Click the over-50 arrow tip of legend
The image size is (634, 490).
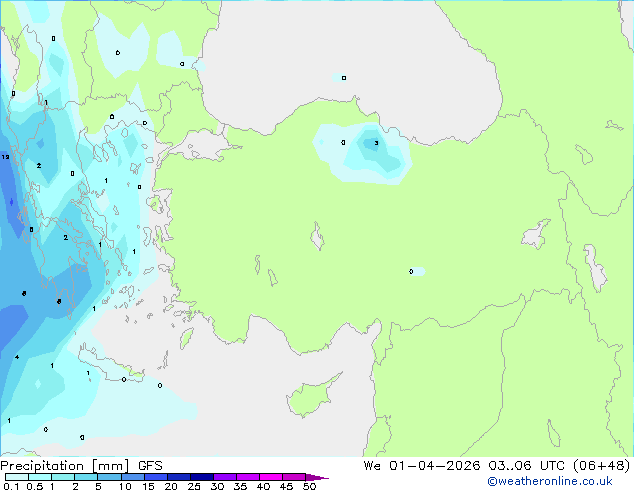(x=317, y=477)
